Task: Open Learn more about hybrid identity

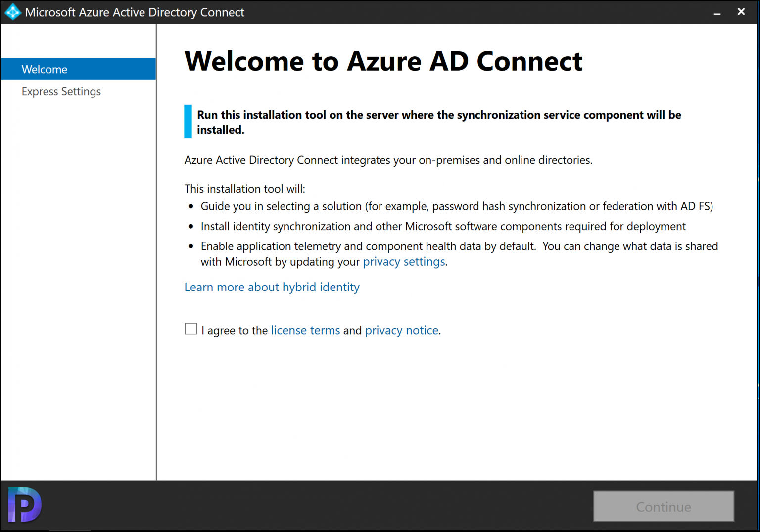Action: (x=272, y=287)
